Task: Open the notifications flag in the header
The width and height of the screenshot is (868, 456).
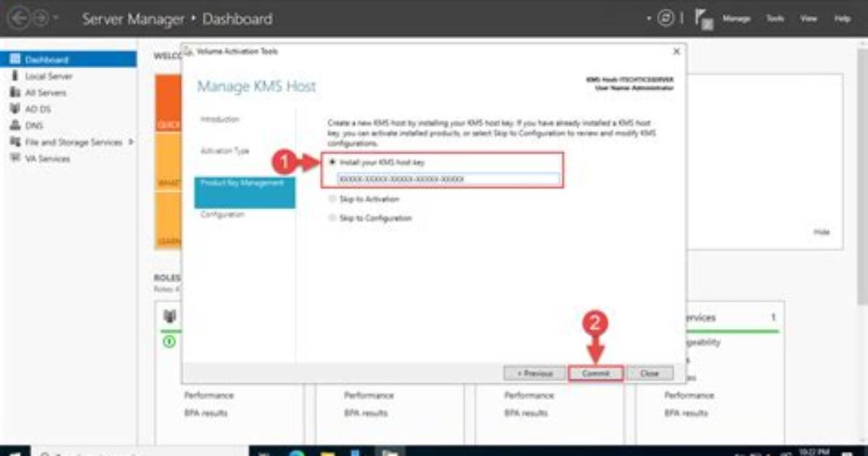Action: (x=703, y=19)
